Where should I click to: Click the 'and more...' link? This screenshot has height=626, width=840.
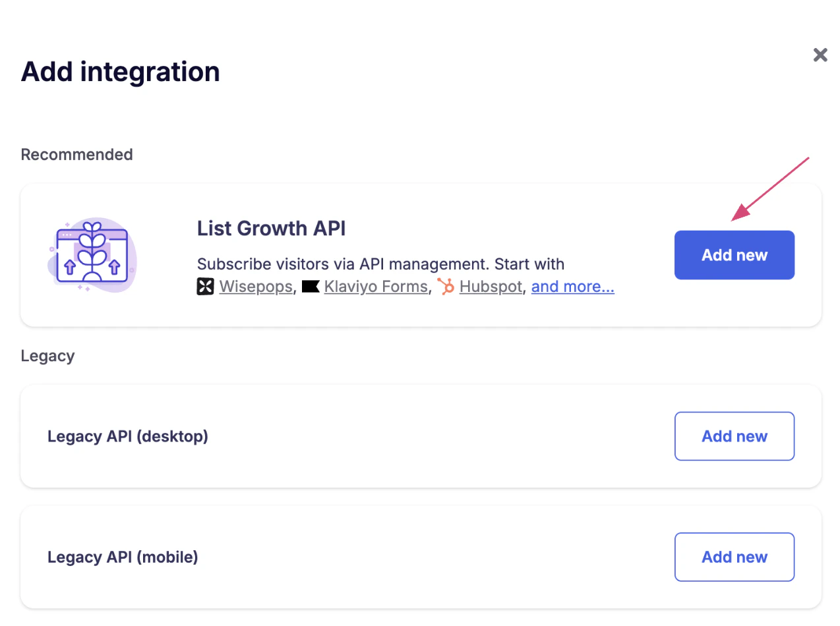(572, 286)
